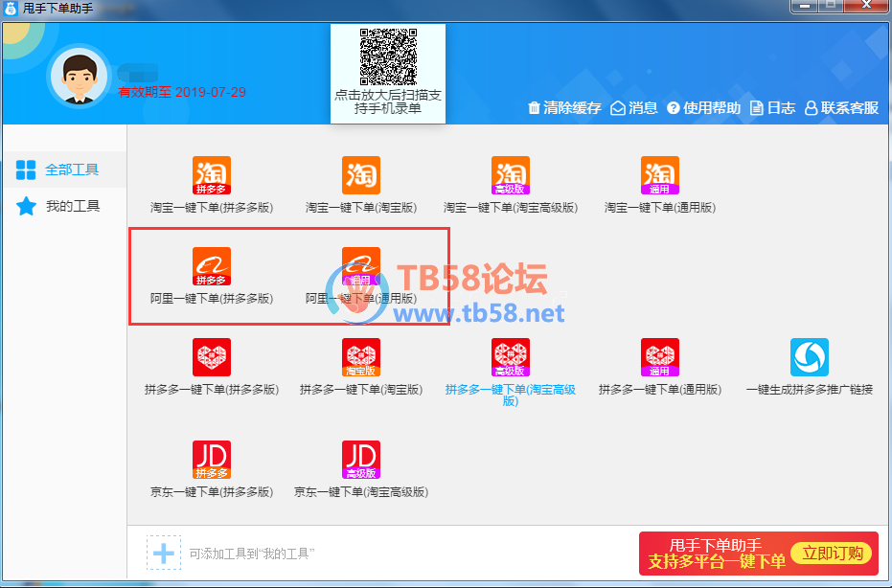Open the 一键生成拼多多推广链接 icon
This screenshot has height=588, width=892.
[810, 357]
